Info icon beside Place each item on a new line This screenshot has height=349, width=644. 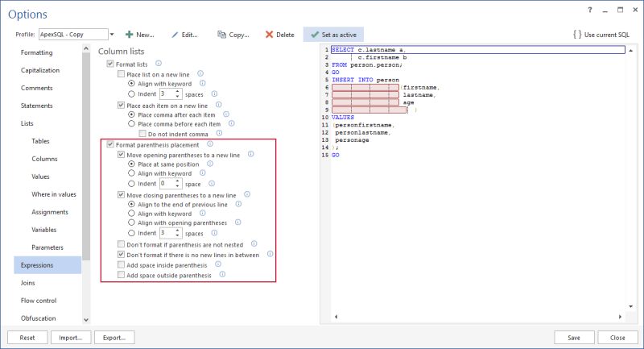point(218,105)
